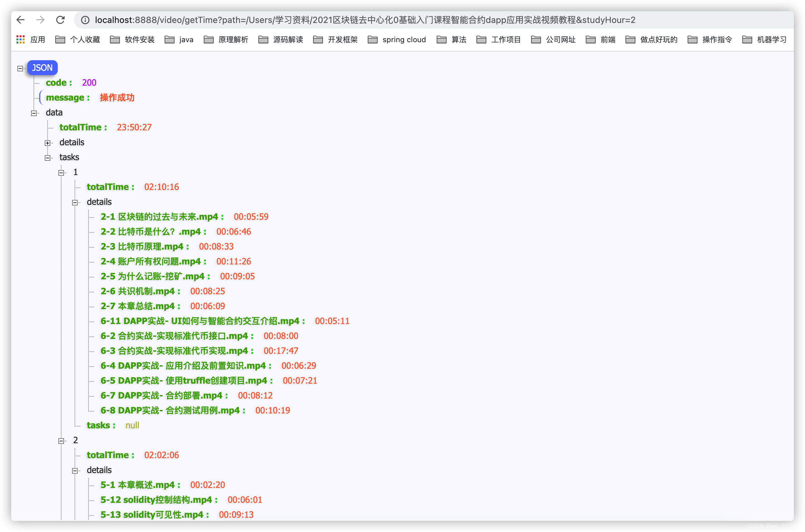
Task: Open the 个人收藏 bookmark folder
Action: point(78,40)
